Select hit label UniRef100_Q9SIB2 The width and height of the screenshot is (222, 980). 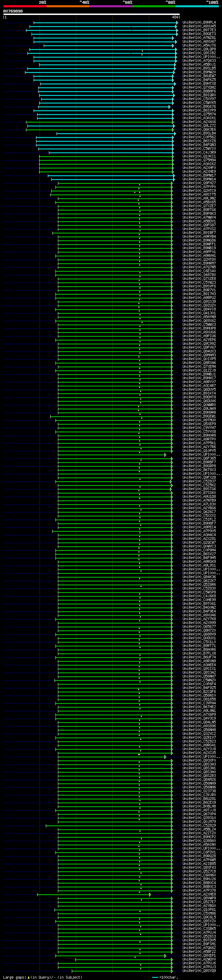coord(199,53)
